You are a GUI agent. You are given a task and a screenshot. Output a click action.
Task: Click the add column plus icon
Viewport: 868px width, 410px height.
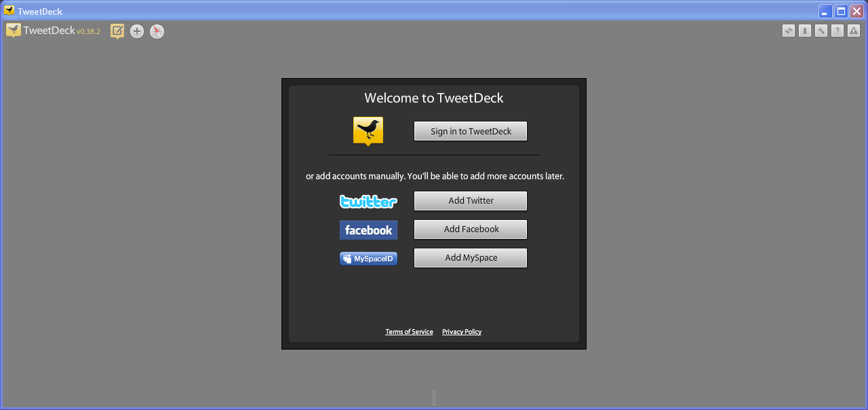pos(136,31)
